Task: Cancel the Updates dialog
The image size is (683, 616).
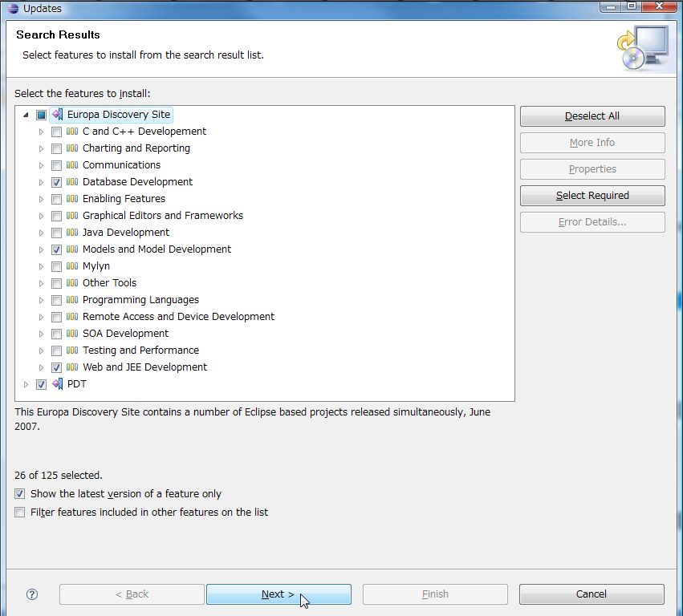Action: (x=592, y=594)
